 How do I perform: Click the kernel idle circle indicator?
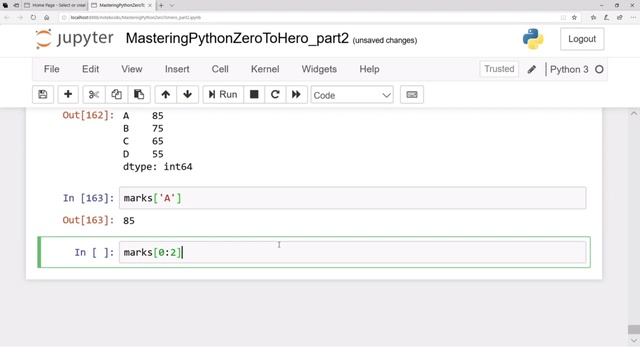pos(599,69)
